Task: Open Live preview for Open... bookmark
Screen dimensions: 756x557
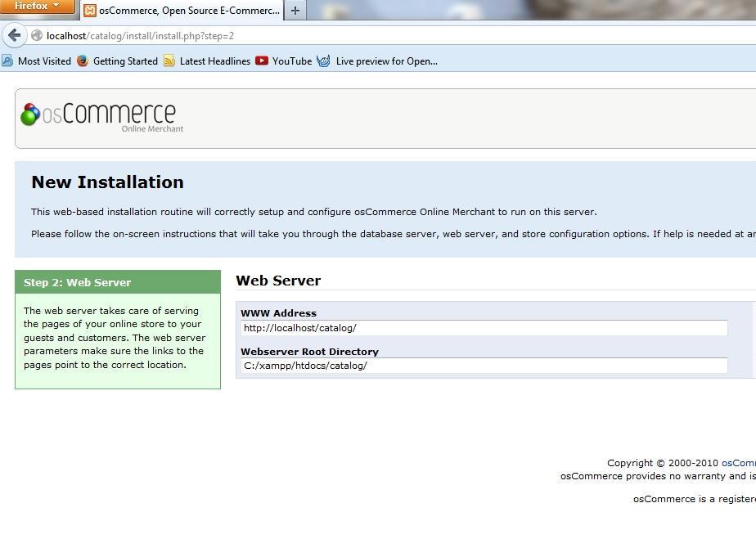Action: [x=377, y=61]
